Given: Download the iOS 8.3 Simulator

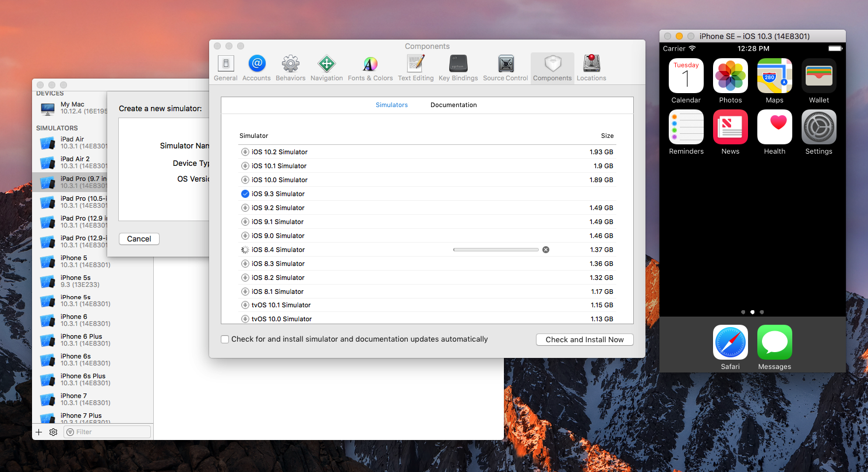Looking at the screenshot, I should pyautogui.click(x=245, y=264).
